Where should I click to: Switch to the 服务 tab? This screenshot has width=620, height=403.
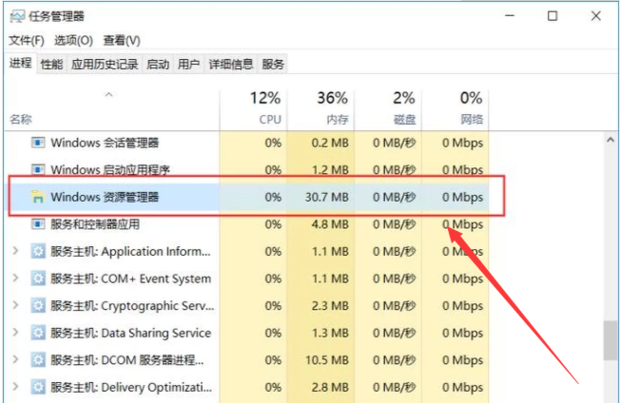[273, 64]
